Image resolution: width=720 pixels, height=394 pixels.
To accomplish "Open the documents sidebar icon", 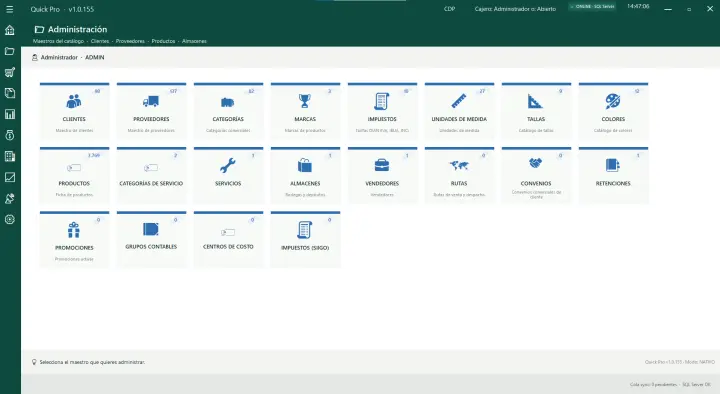I will click(10, 93).
